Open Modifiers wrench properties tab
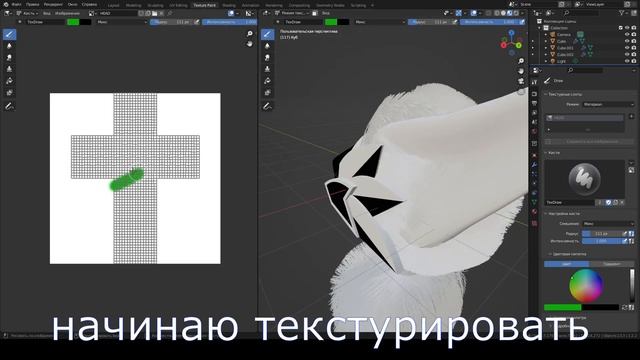The height and width of the screenshot is (360, 640). tap(534, 164)
